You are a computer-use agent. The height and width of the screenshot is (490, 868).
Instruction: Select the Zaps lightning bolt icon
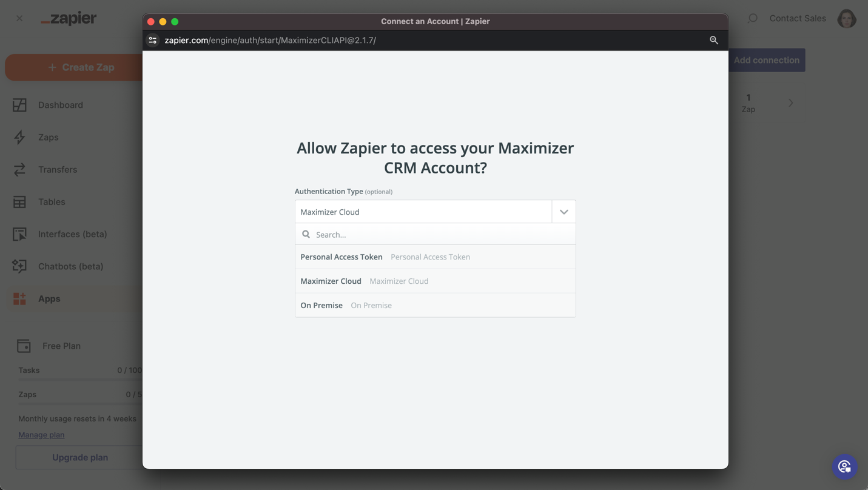point(19,137)
